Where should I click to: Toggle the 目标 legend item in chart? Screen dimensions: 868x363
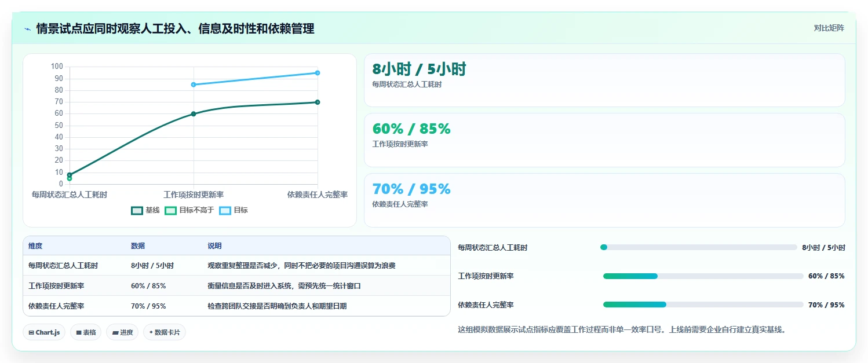pos(234,210)
